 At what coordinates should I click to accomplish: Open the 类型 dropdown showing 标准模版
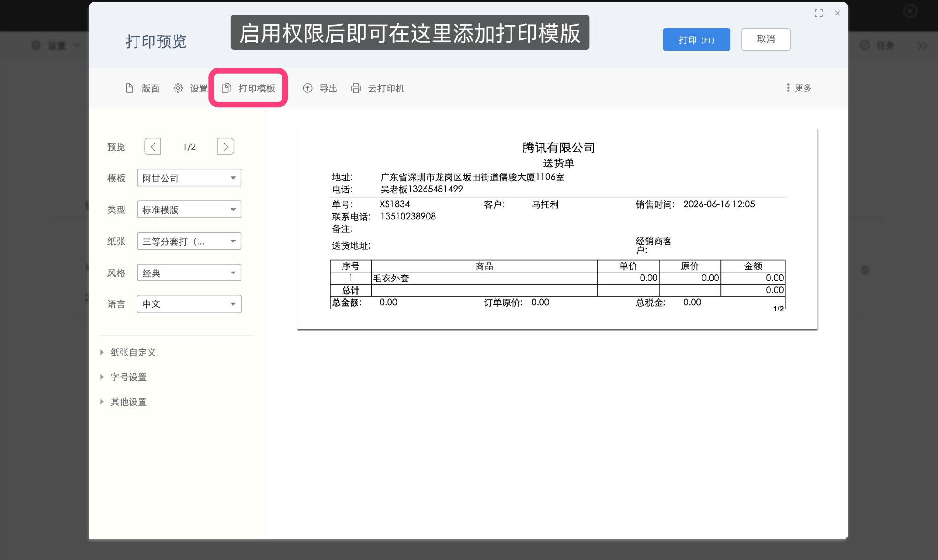(x=189, y=209)
